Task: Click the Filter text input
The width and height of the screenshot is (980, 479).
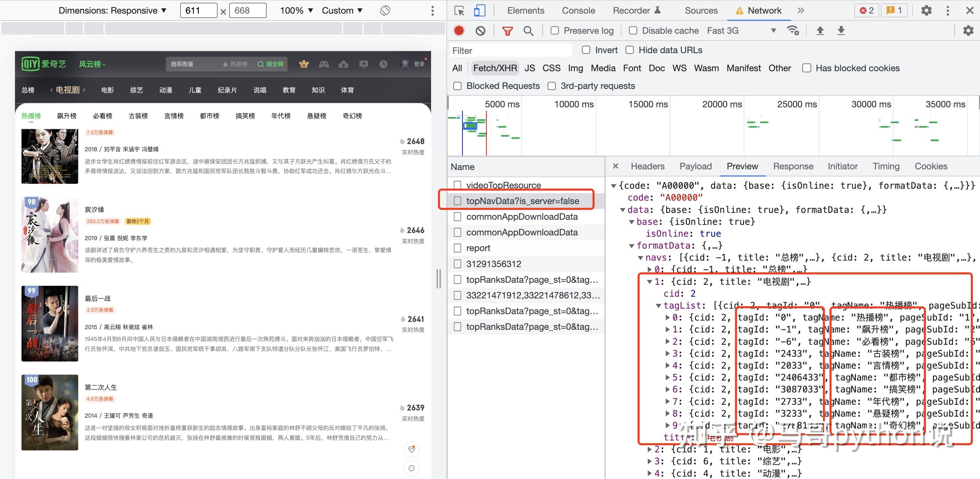Action: click(510, 50)
